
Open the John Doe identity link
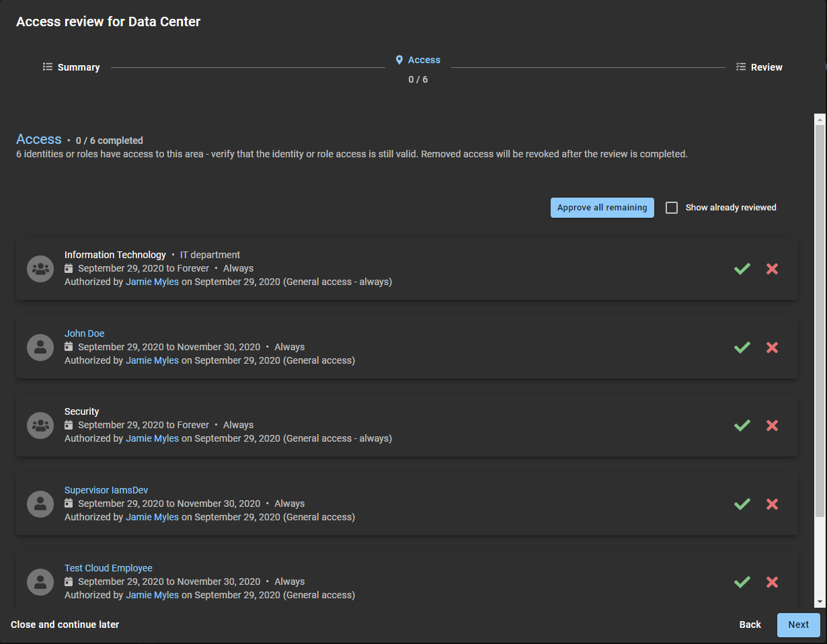pos(84,333)
